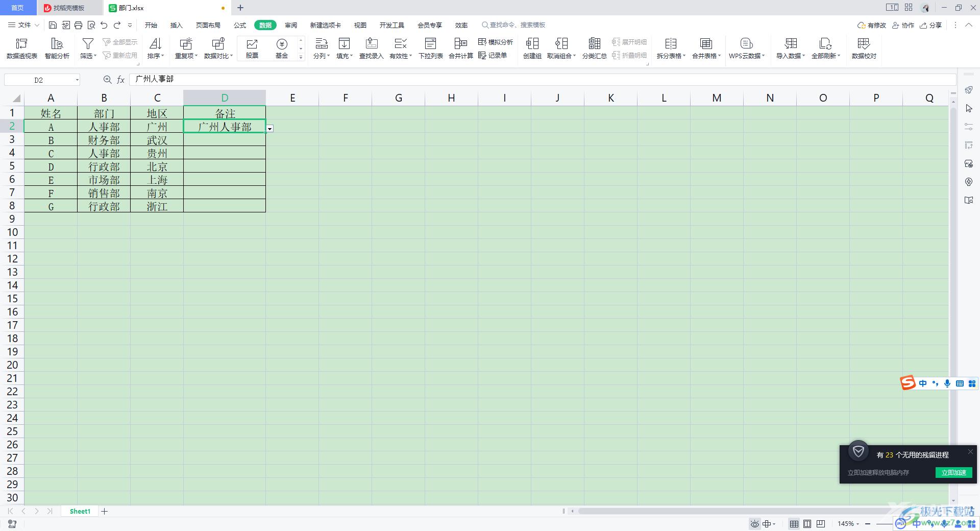Viewport: 980px width, 531px height.
Task: Open 拆分表格 split table tool
Action: 671,49
